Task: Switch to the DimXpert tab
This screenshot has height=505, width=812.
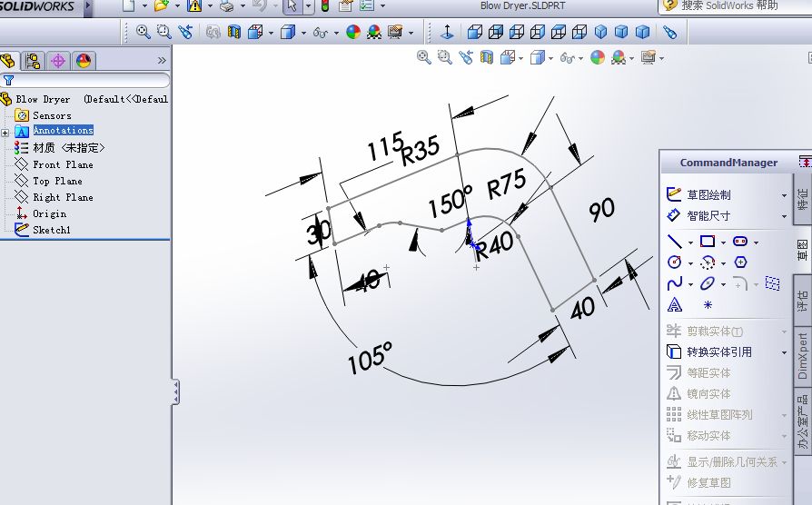Action: 803,356
